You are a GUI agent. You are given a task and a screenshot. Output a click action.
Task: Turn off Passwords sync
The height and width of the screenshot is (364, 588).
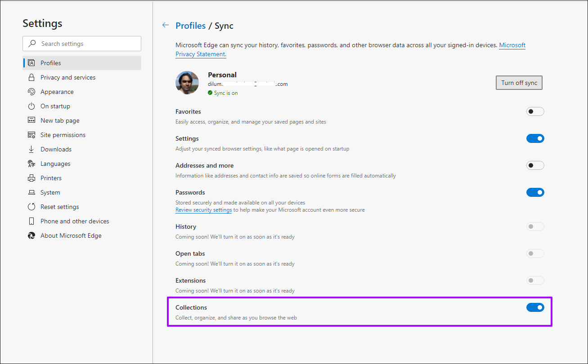(x=535, y=192)
